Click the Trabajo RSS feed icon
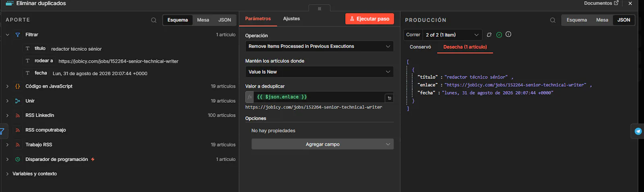The width and height of the screenshot is (644, 192). click(x=18, y=145)
